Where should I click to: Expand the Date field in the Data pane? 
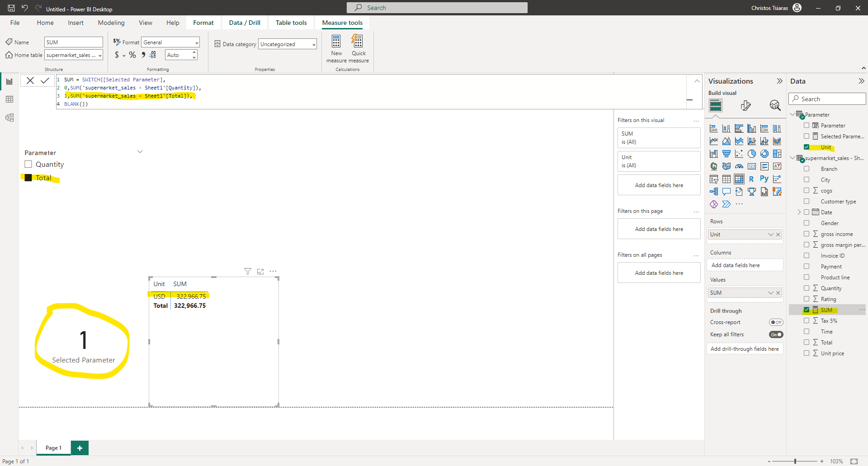pos(800,212)
